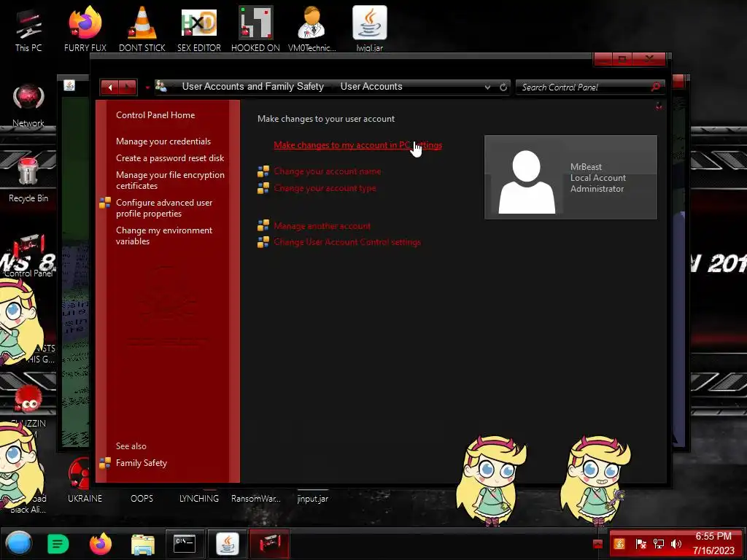
Task: Click the User Accounts breadcrumb
Action: coord(371,86)
